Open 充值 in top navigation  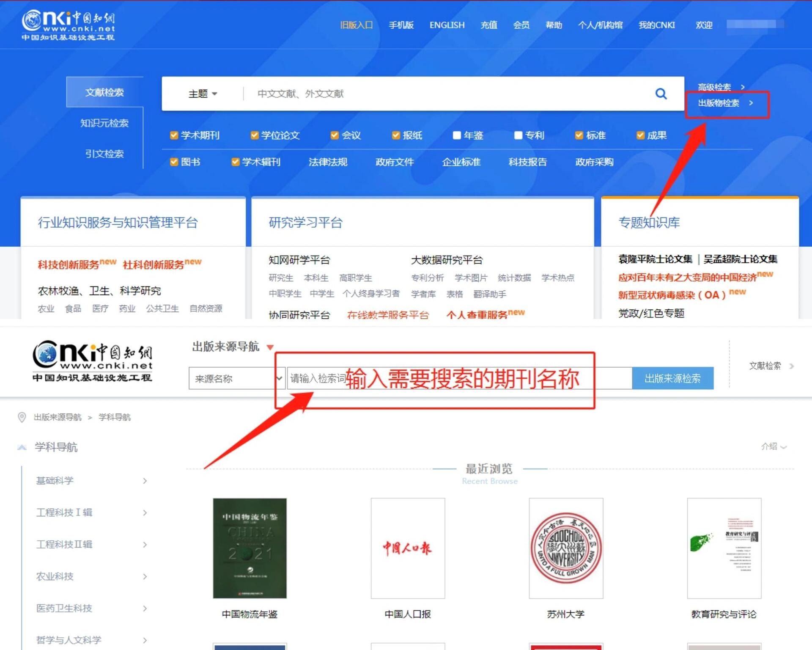click(489, 25)
